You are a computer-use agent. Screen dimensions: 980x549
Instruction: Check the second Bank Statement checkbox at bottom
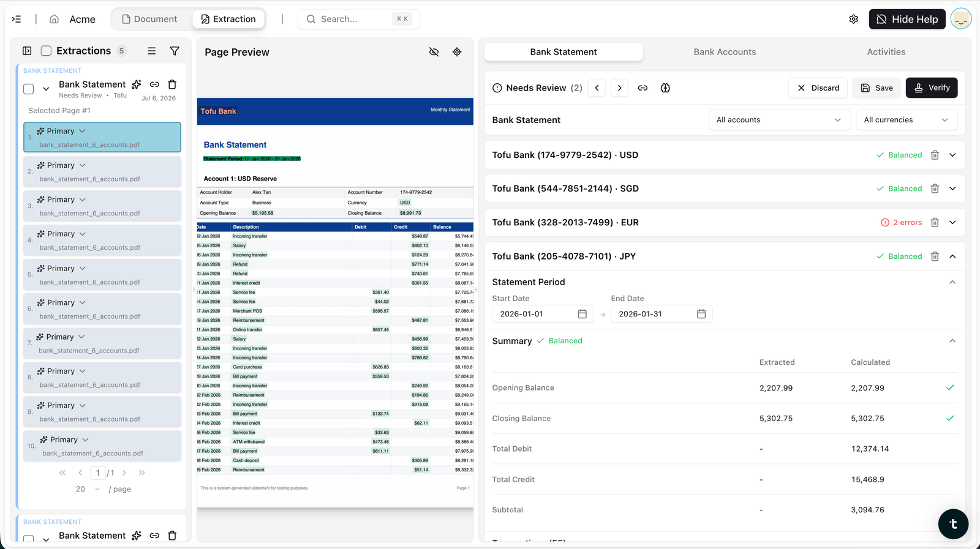coord(28,539)
